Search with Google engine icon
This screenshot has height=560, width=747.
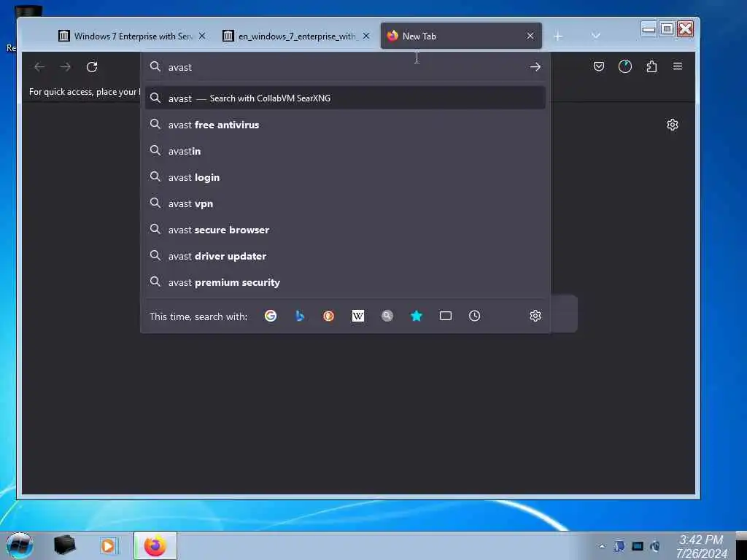pos(271,316)
